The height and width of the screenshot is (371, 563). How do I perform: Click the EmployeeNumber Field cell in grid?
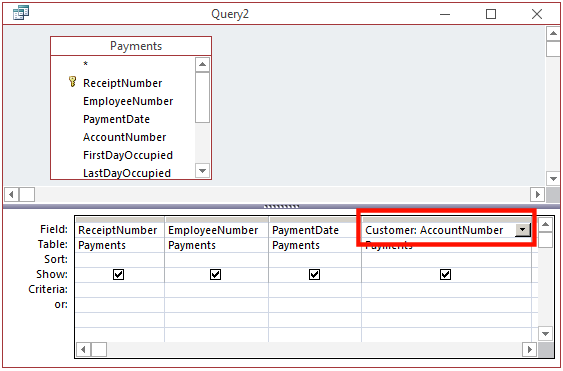coord(217,230)
